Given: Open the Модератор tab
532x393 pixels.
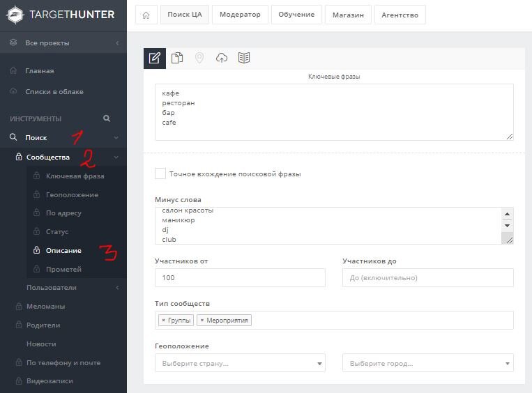Looking at the screenshot, I should (240, 15).
